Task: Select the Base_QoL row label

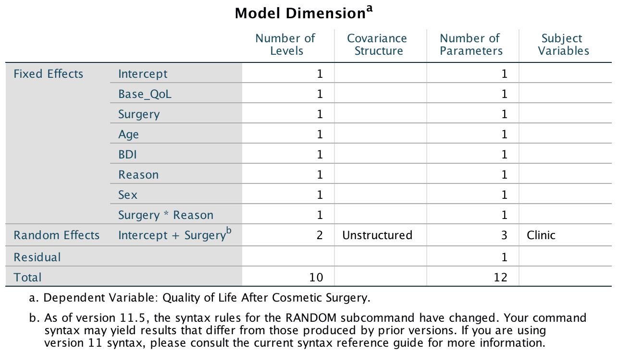Action: coord(145,94)
